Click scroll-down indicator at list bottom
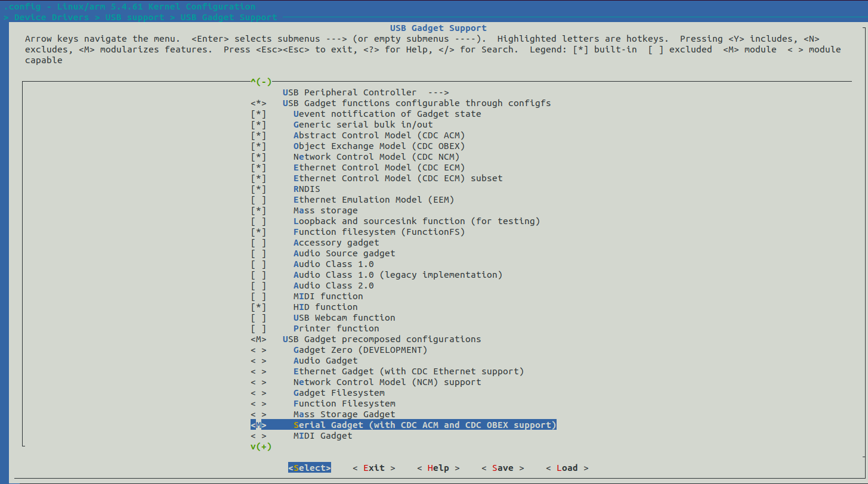Image resolution: width=868 pixels, height=484 pixels. (261, 446)
